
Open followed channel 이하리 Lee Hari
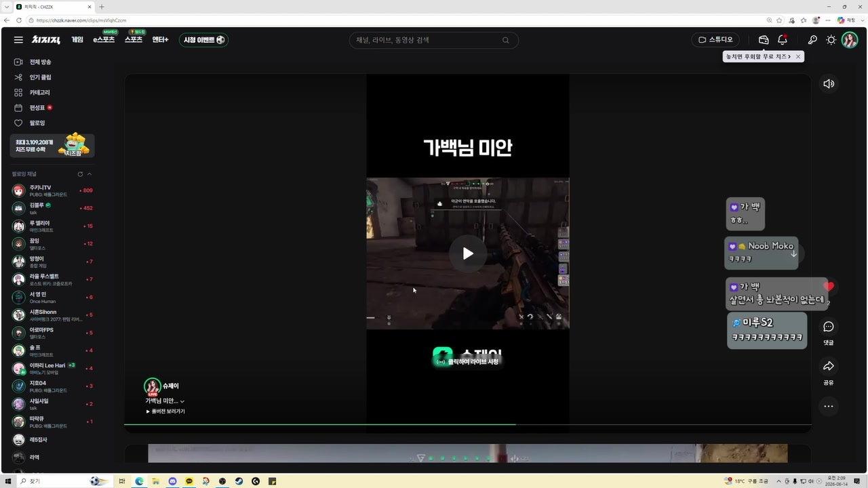[53, 368]
